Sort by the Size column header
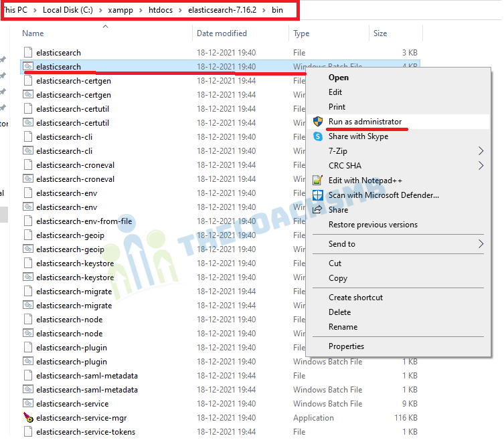 coord(380,33)
